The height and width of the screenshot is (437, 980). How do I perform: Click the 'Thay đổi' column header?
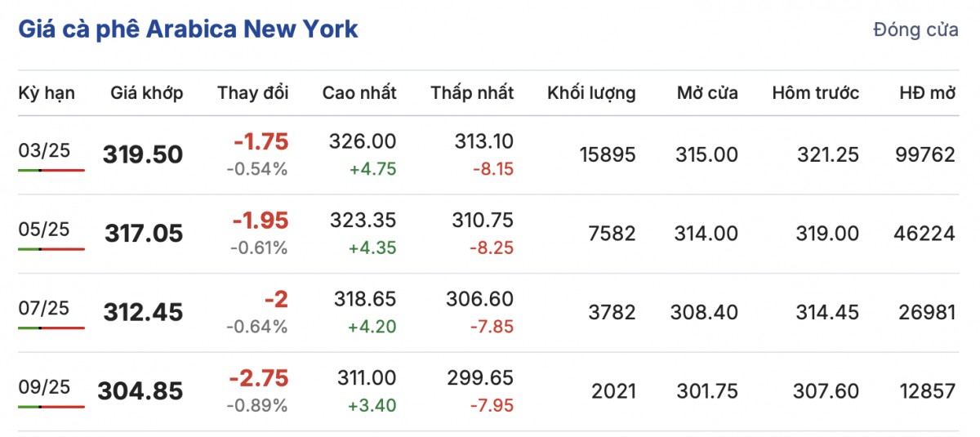(253, 93)
